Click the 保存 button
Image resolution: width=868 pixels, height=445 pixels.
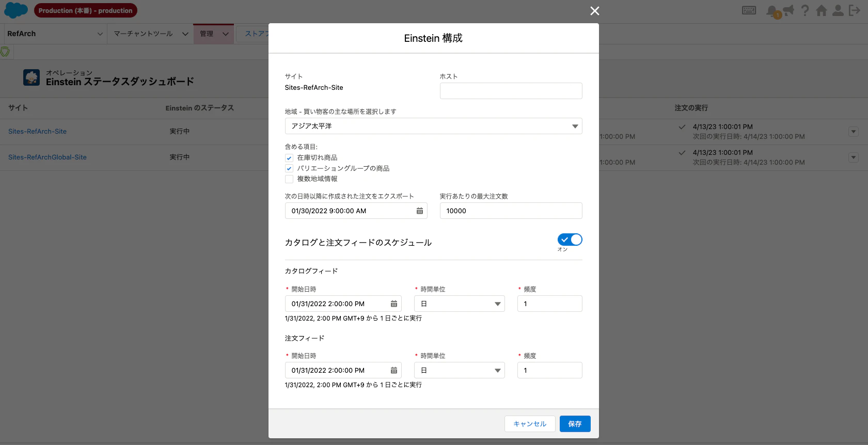[x=575, y=424]
